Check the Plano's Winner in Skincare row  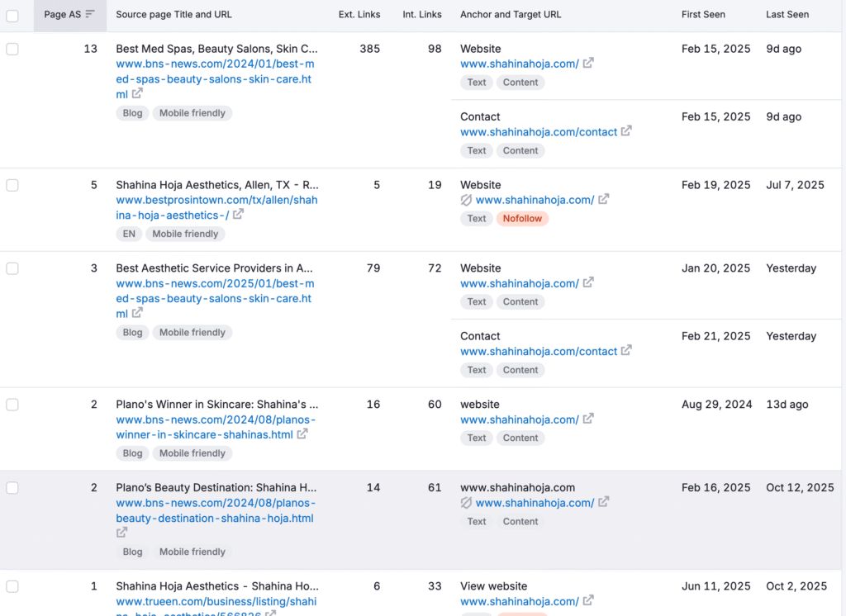[12, 405]
